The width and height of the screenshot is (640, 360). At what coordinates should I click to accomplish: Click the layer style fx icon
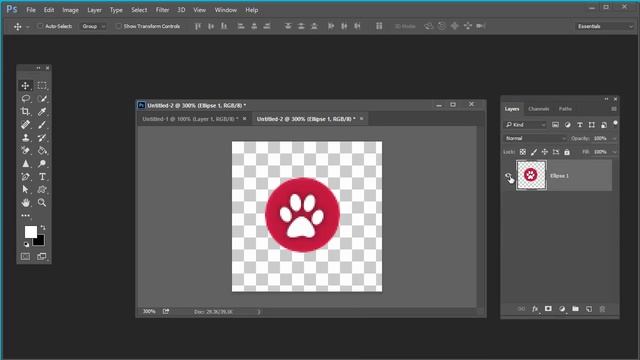click(535, 309)
